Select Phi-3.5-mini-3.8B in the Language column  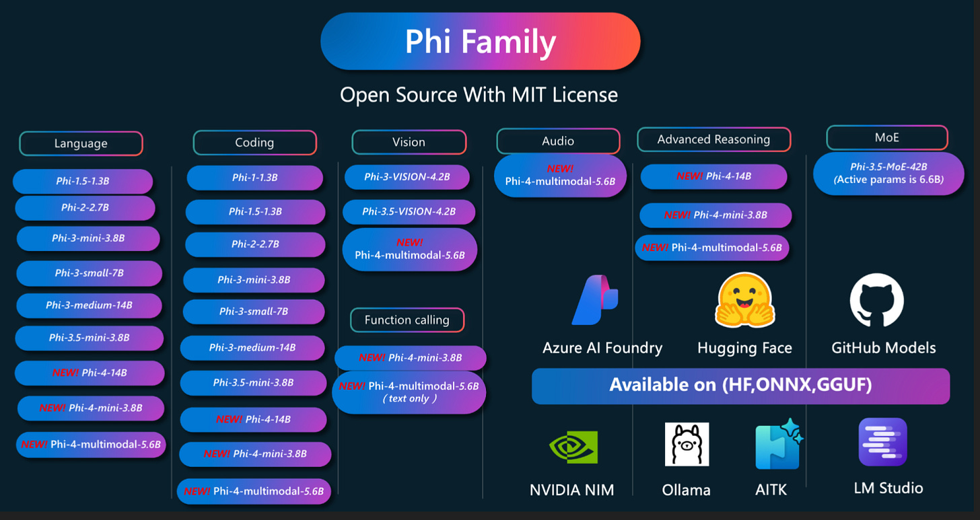[x=89, y=338]
